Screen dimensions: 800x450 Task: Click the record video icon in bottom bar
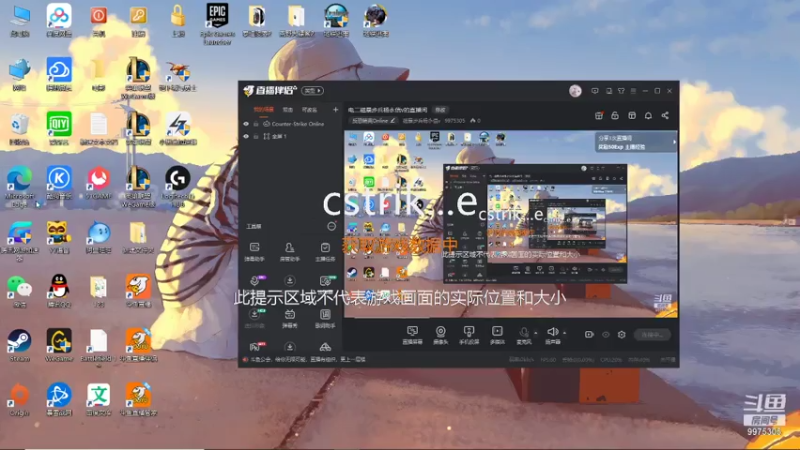pos(589,335)
